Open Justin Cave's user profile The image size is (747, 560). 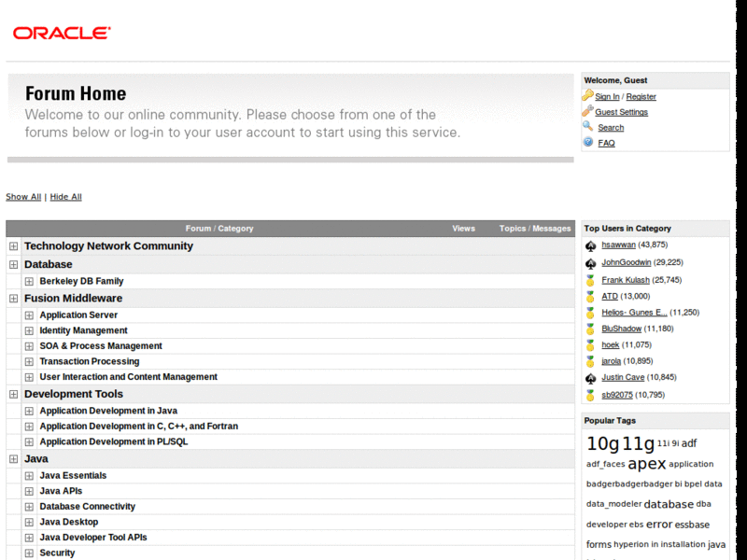623,377
